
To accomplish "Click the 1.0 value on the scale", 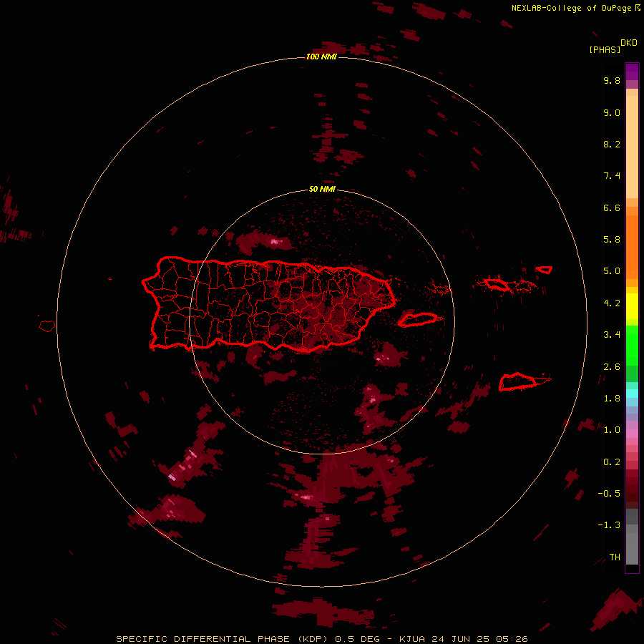I will (612, 430).
